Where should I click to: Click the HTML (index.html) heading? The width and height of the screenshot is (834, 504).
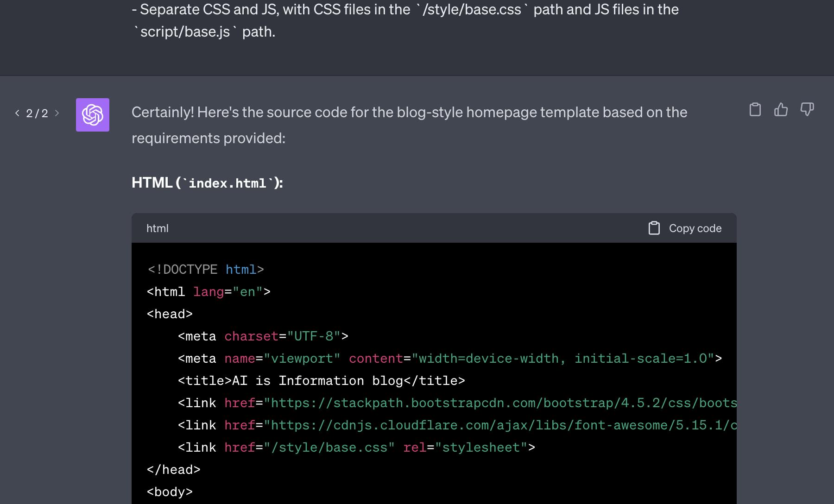point(207,183)
